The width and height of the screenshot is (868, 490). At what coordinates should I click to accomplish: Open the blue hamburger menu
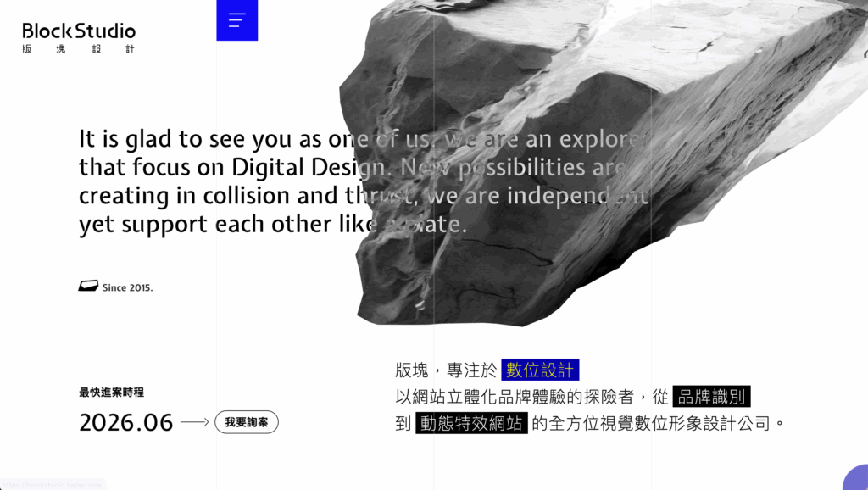tap(236, 20)
